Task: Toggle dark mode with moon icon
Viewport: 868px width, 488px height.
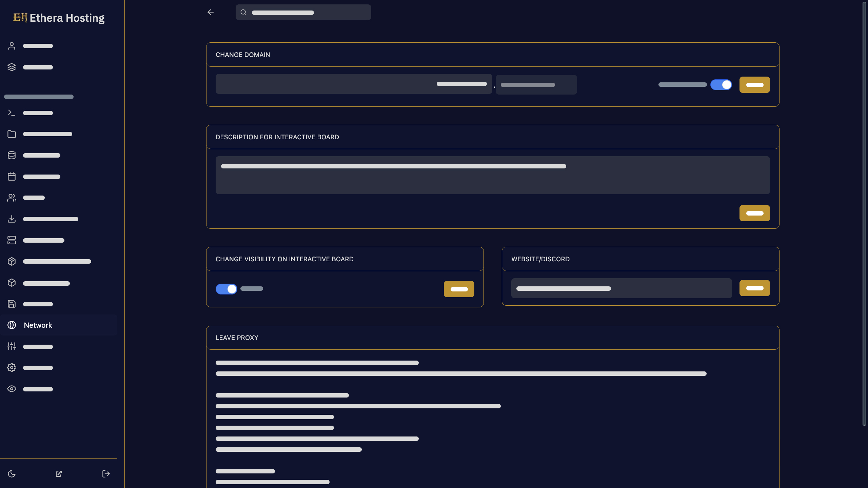Action: tap(12, 474)
